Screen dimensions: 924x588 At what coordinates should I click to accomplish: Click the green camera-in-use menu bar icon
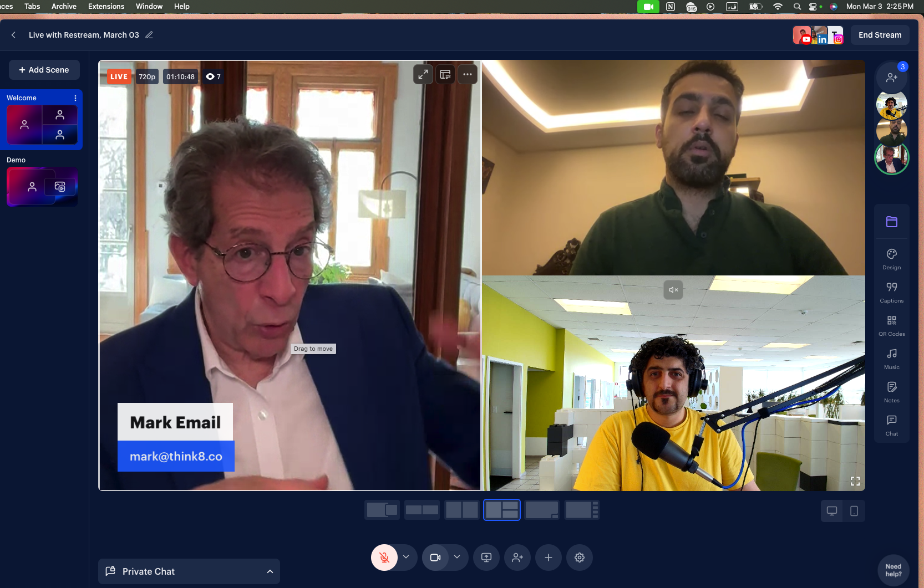coord(648,7)
